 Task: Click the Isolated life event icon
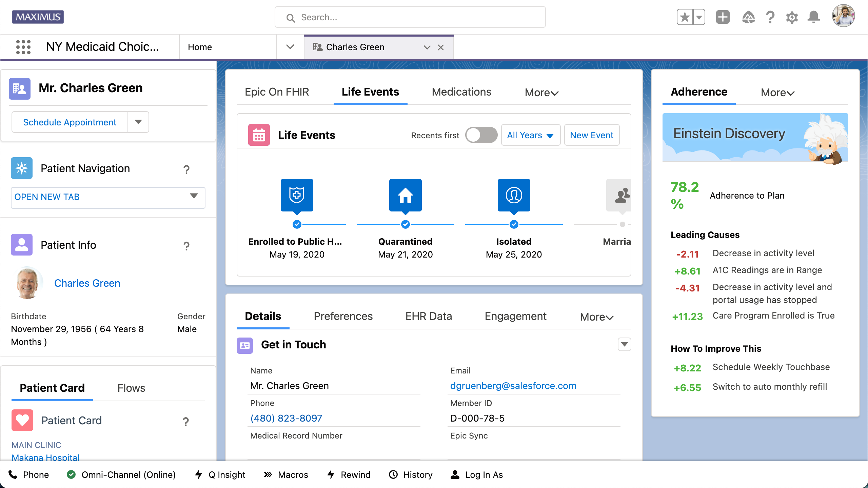coord(514,195)
